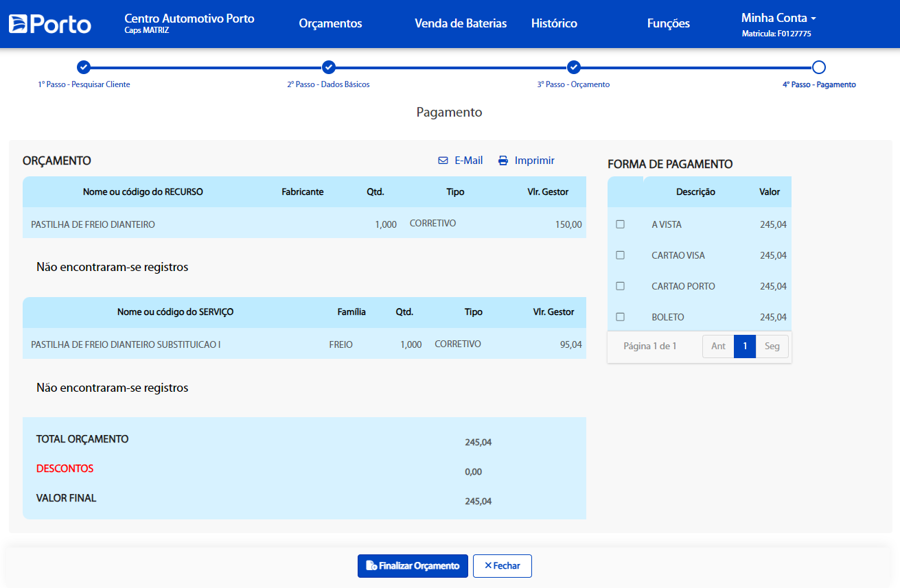900x588 pixels.
Task: Click 'BOLETO' payment description
Action: pyautogui.click(x=668, y=317)
